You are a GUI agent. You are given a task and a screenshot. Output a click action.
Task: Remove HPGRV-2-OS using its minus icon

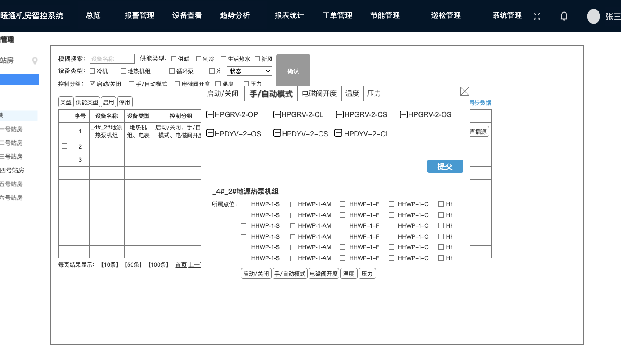click(x=404, y=114)
